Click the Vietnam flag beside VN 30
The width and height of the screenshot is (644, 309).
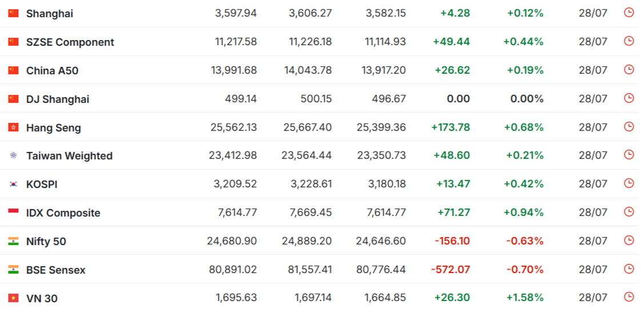point(14,298)
